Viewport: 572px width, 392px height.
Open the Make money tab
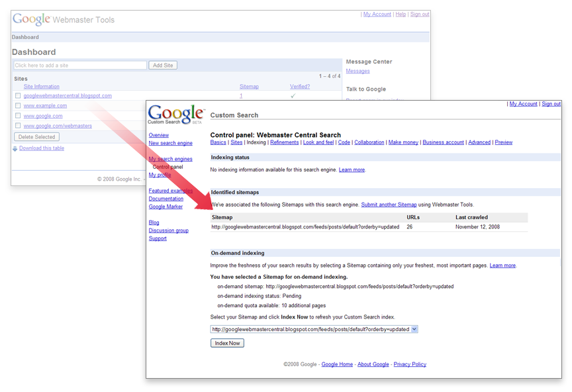coord(403,142)
